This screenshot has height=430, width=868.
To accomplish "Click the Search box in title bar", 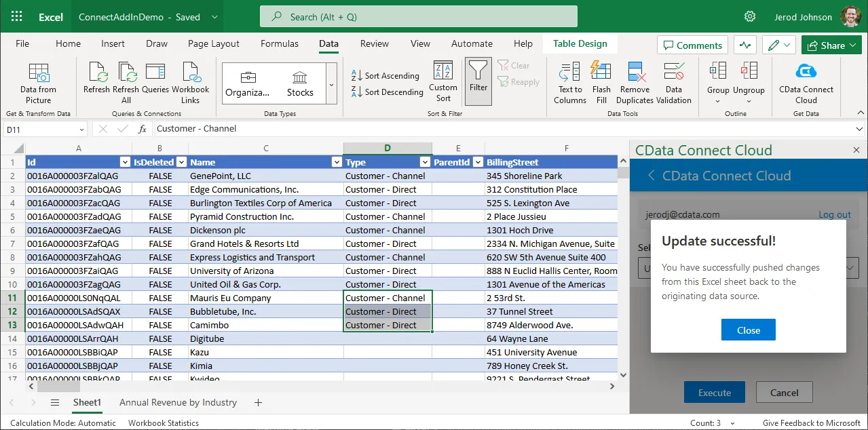I will pyautogui.click(x=418, y=17).
